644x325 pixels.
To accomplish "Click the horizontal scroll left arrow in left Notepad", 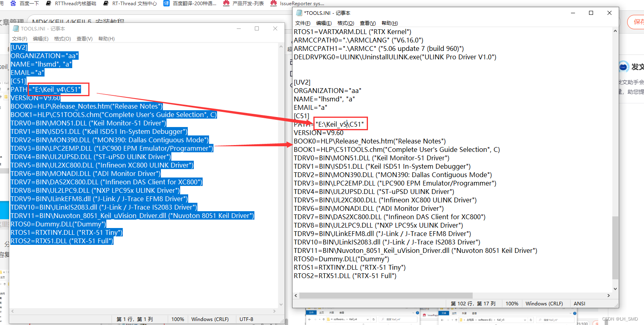I will click(x=12, y=311).
